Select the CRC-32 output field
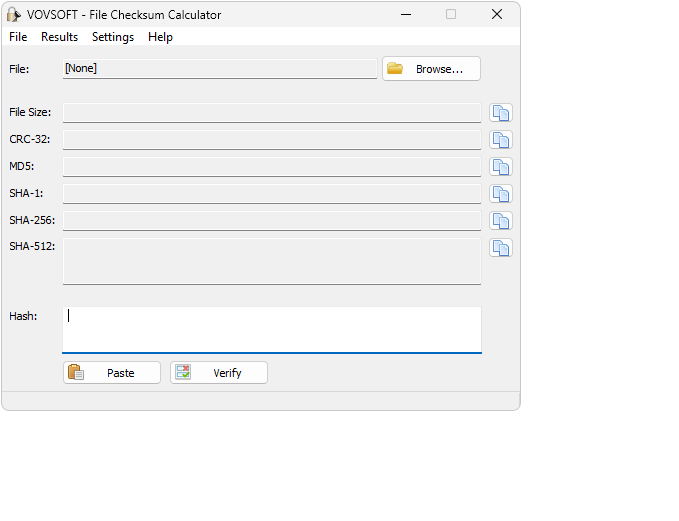 coord(272,140)
